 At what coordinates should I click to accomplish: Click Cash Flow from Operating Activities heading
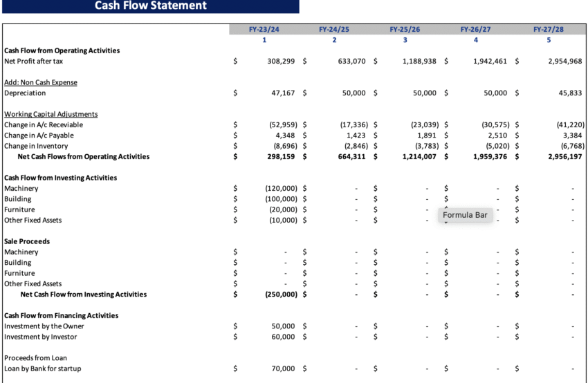click(62, 50)
